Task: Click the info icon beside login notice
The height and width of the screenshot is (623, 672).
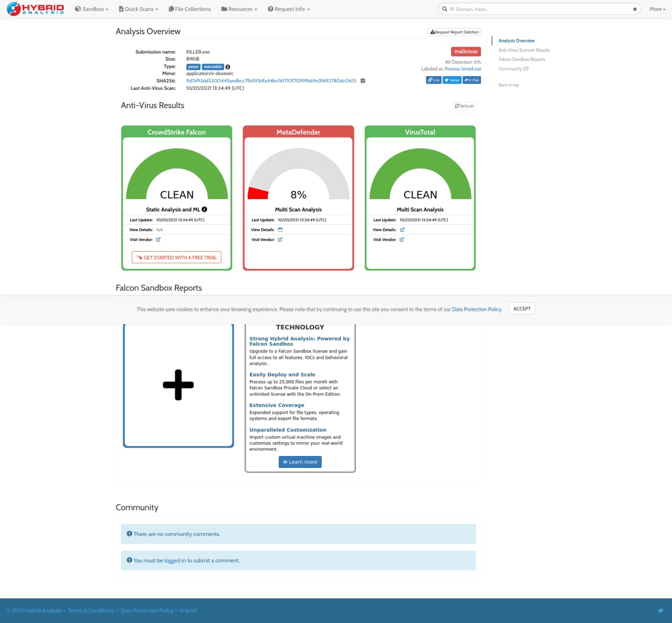Action: [x=129, y=560]
